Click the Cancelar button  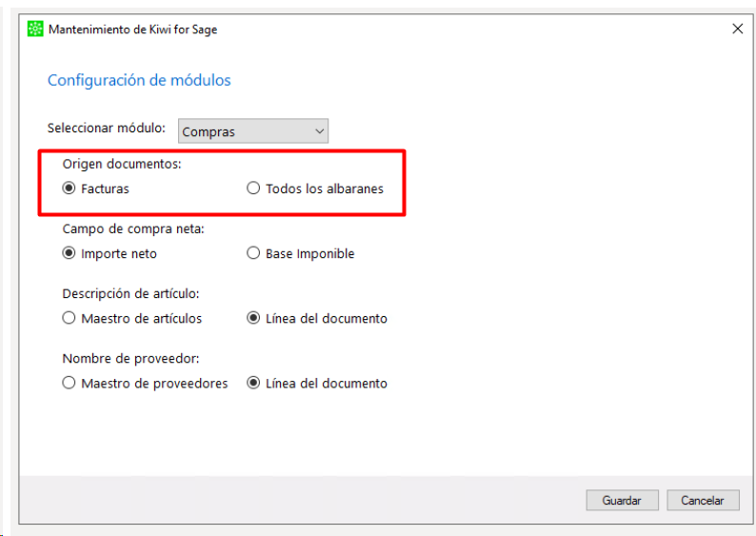click(703, 501)
